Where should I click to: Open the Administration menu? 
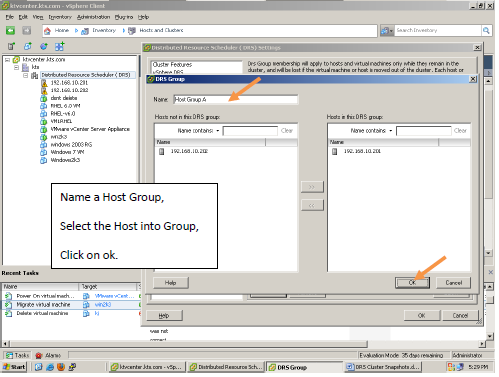[x=93, y=17]
